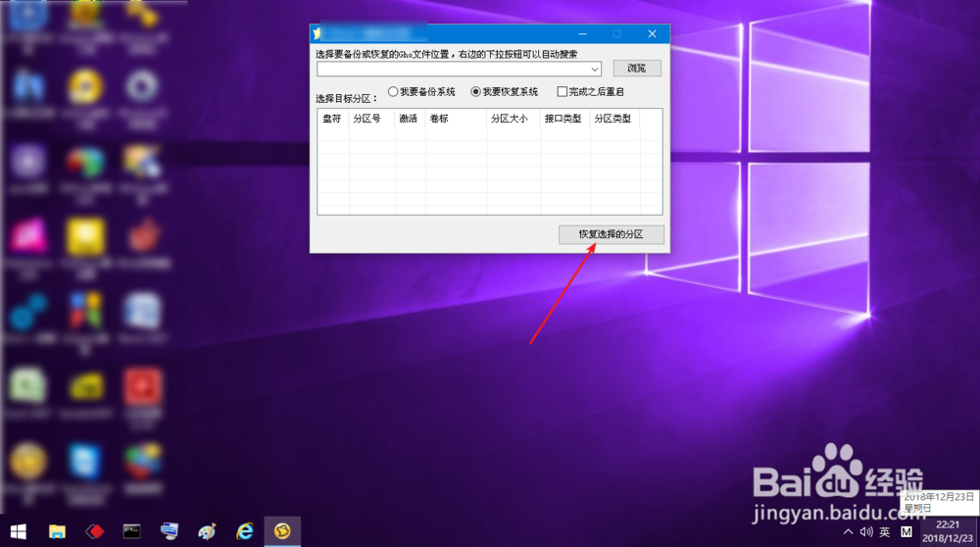Click the 浏览 browse button
This screenshot has width=980, height=547.
637,69
